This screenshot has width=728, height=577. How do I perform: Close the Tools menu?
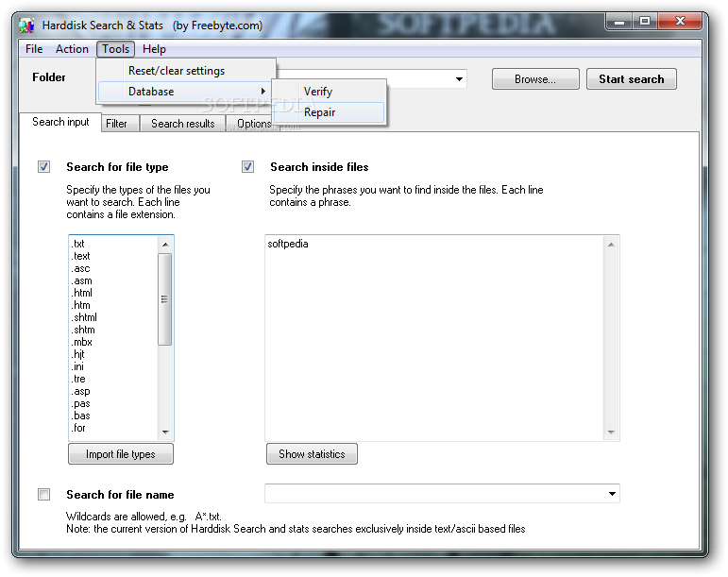(x=115, y=49)
